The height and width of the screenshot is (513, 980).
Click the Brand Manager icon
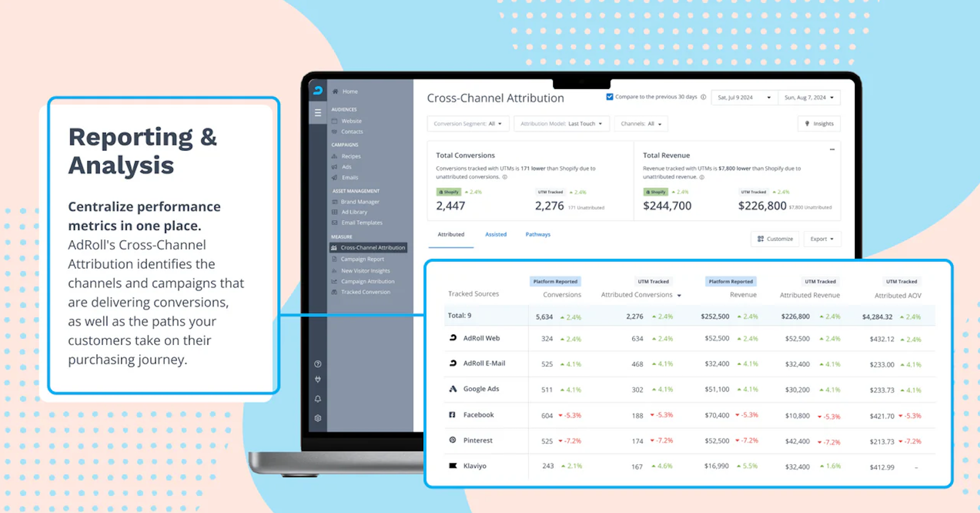click(334, 202)
